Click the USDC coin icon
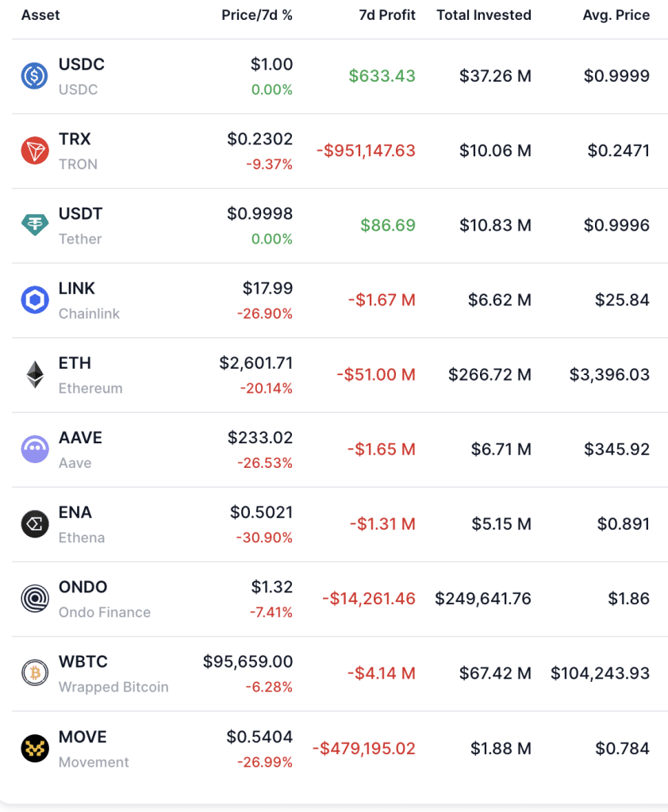Viewport: 668px width, 812px height. [35, 76]
